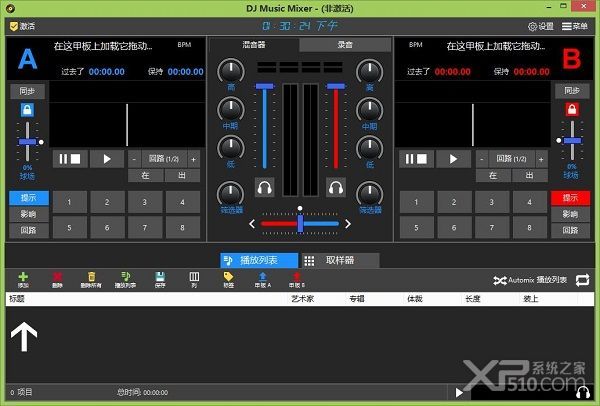Trigger pad 4 on deck B
Image resolution: width=600 pixels, height=406 pixels.
(x=530, y=202)
